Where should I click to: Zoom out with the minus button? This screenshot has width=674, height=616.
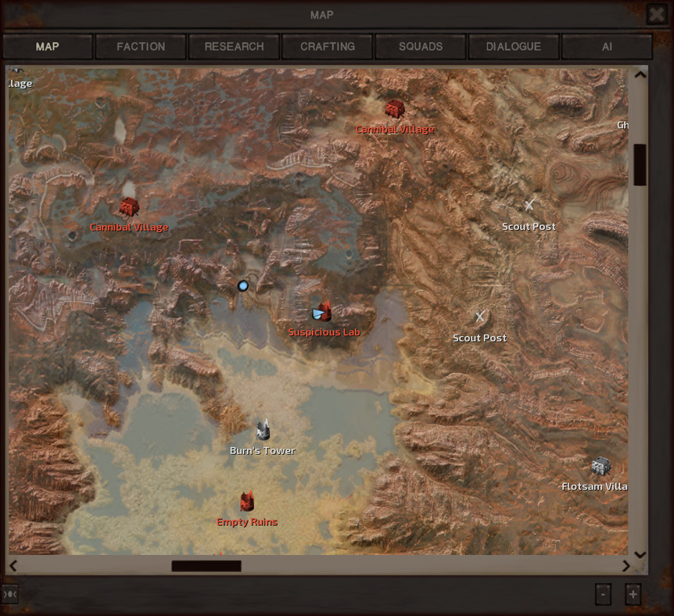pos(603,595)
